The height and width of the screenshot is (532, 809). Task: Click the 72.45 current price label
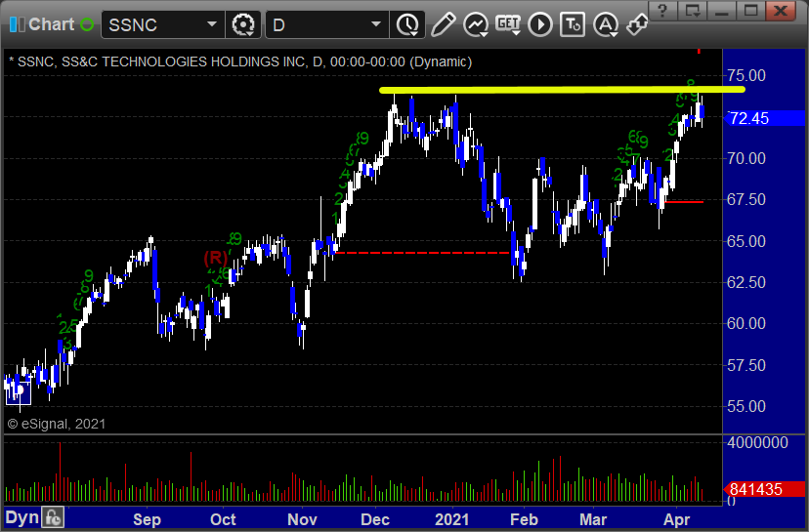pyautogui.click(x=764, y=118)
